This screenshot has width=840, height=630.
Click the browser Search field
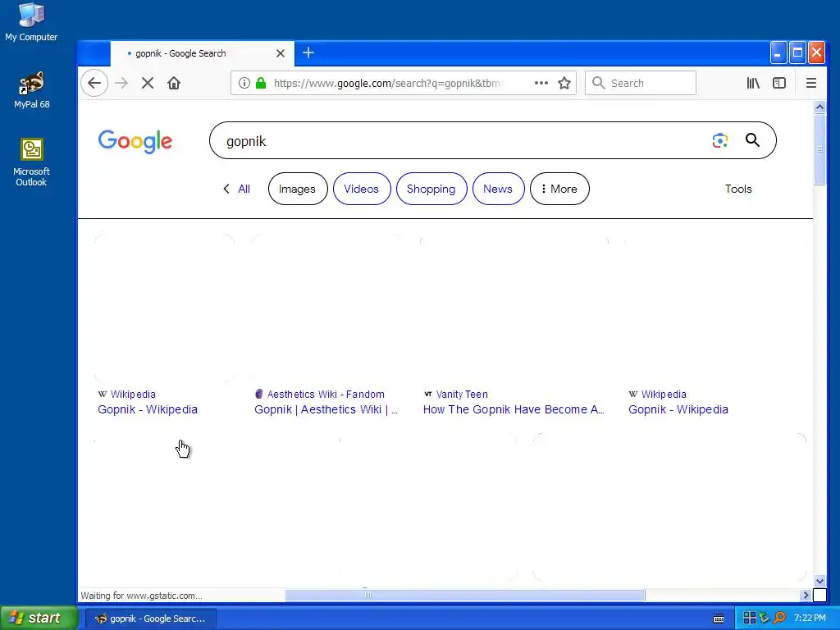[x=641, y=83]
